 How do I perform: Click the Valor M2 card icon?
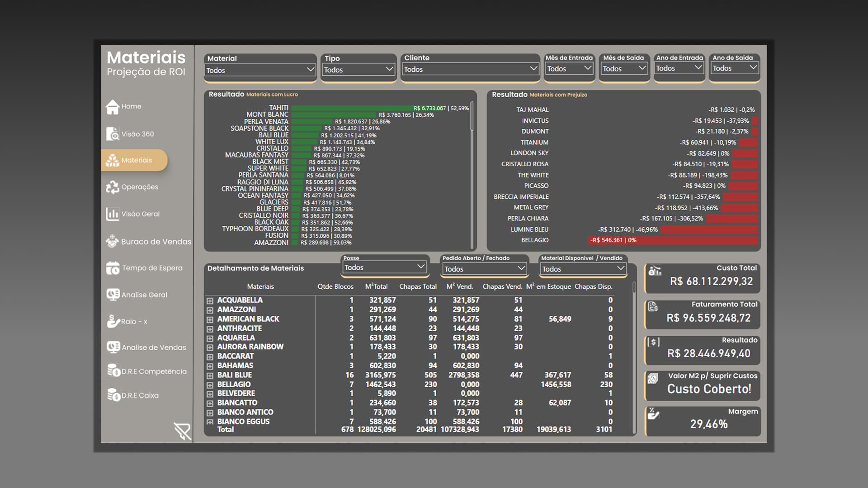coord(653,378)
